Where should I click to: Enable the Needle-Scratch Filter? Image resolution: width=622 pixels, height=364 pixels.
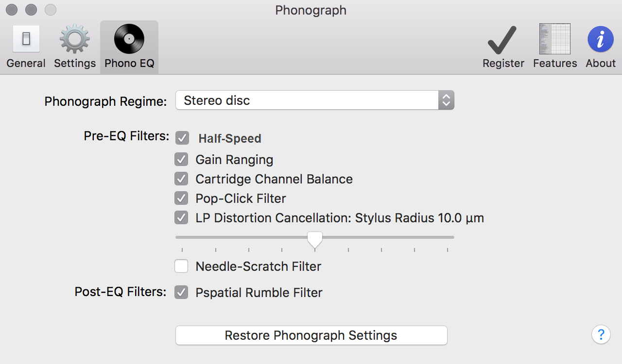(181, 266)
